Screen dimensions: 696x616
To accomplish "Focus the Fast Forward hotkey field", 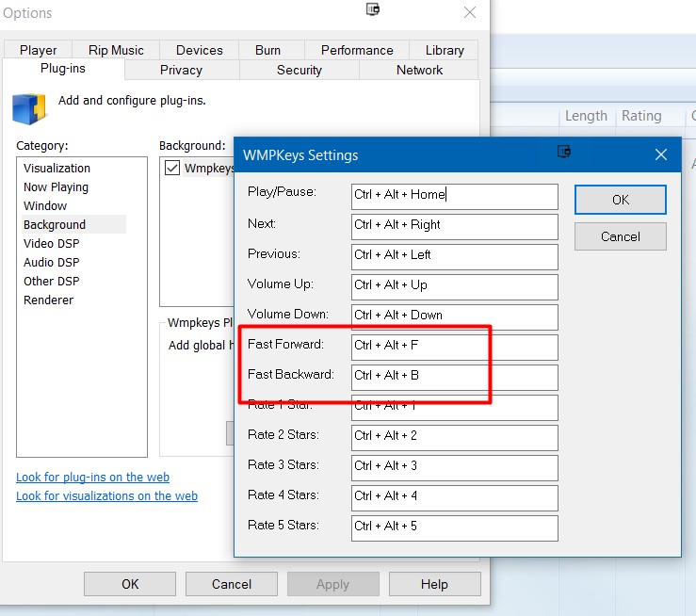I will pyautogui.click(x=455, y=348).
